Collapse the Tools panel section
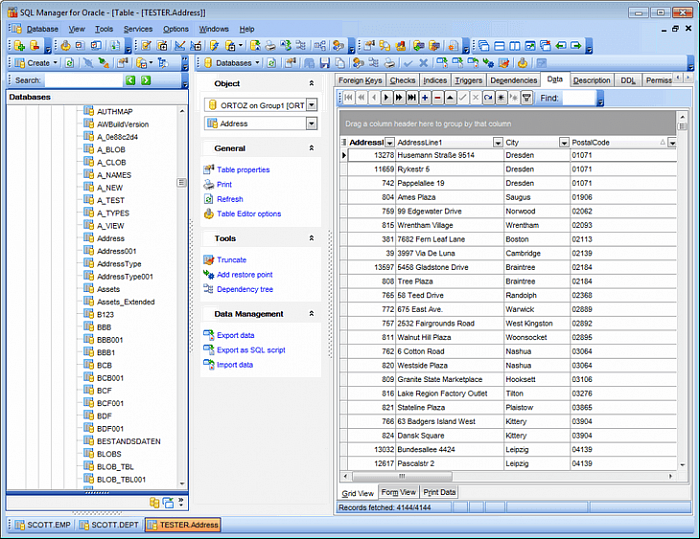Image resolution: width=700 pixels, height=539 pixels. [312, 238]
